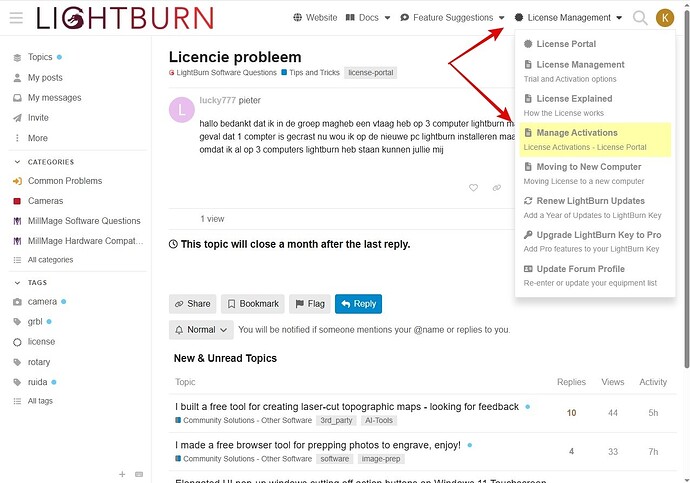The height and width of the screenshot is (483, 690).
Task: Open the K user avatar menu
Action: click(664, 18)
